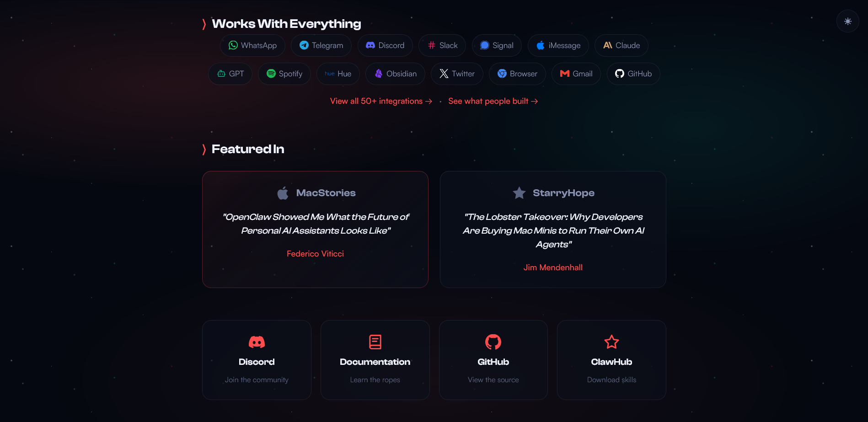Click the Spotify logo icon
Image resolution: width=868 pixels, height=422 pixels.
tap(271, 74)
